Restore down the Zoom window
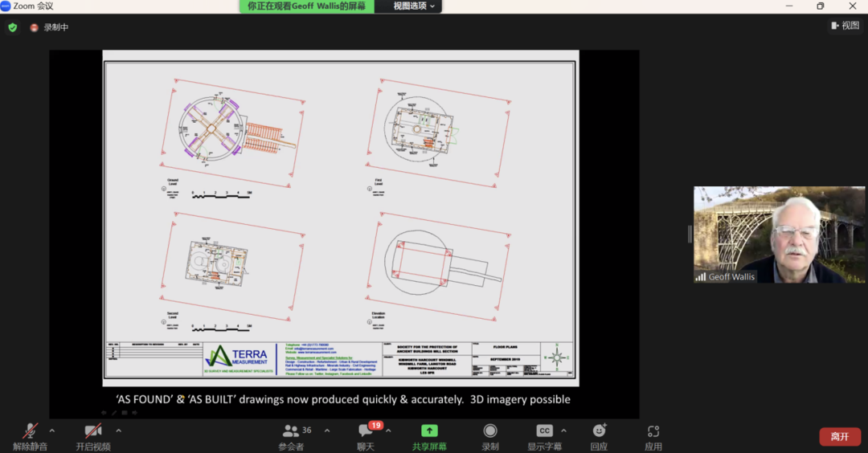This screenshot has height=453, width=868. (821, 6)
